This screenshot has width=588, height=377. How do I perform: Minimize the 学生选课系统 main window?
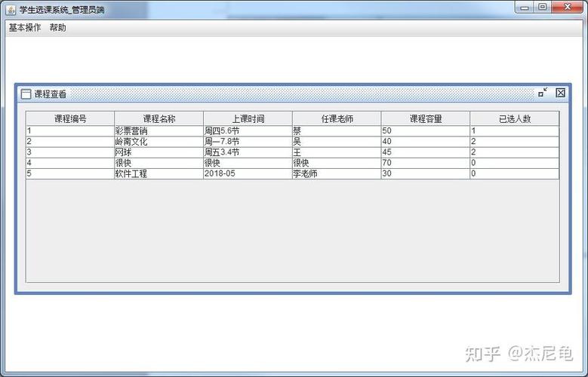(x=525, y=7)
